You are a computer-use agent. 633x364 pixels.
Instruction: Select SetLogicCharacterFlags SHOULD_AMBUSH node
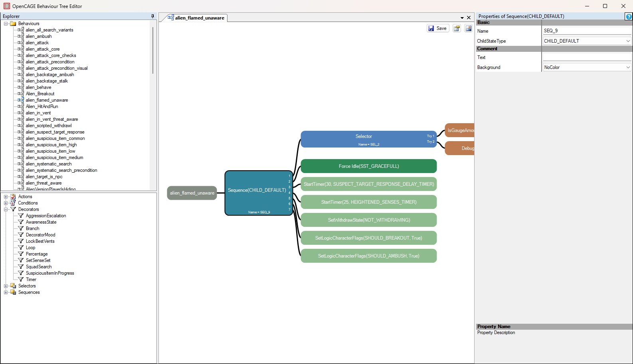tap(368, 256)
